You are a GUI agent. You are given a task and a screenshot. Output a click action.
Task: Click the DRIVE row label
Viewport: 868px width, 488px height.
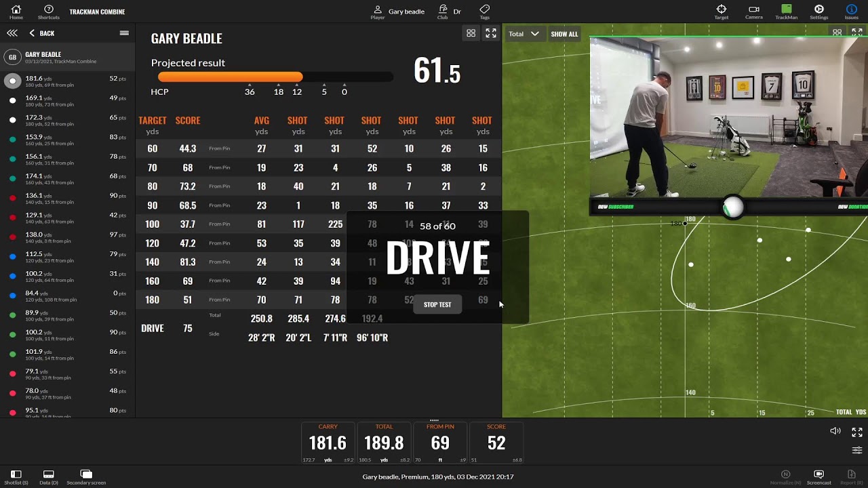click(x=153, y=329)
